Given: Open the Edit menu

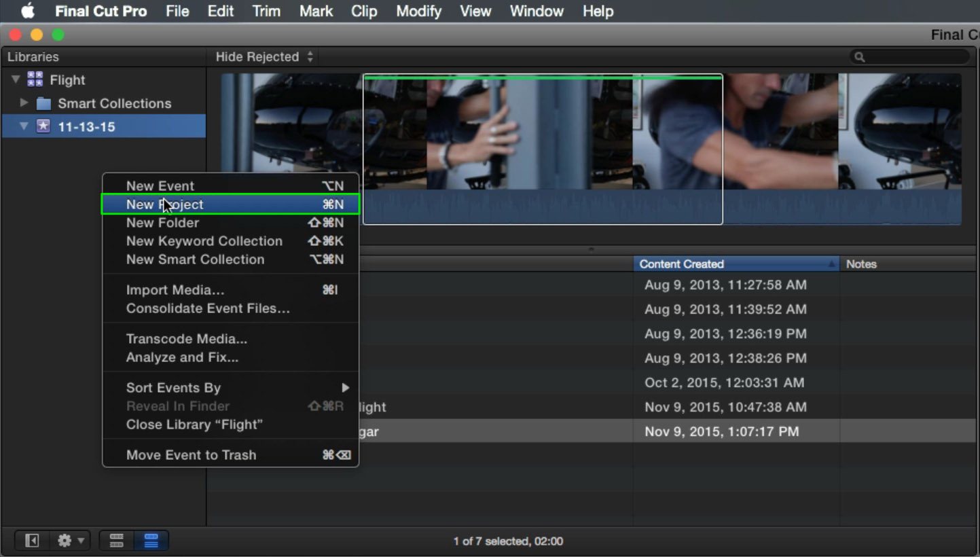Looking at the screenshot, I should 221,11.
